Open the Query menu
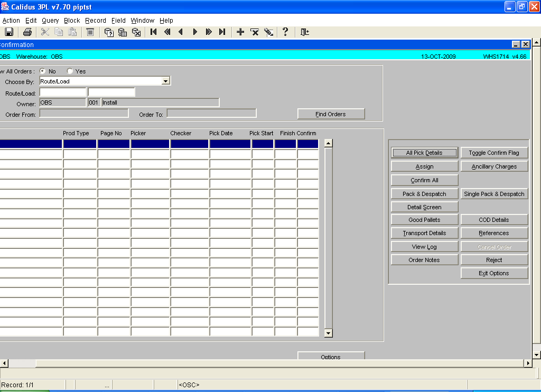Image resolution: width=541 pixels, height=392 pixels. [50, 21]
